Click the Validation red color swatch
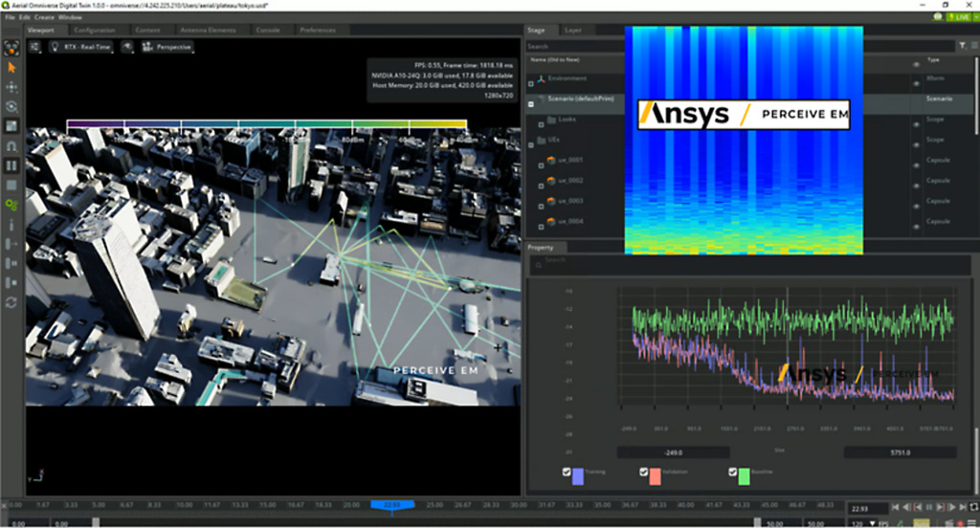The width and height of the screenshot is (980, 528). (x=655, y=476)
